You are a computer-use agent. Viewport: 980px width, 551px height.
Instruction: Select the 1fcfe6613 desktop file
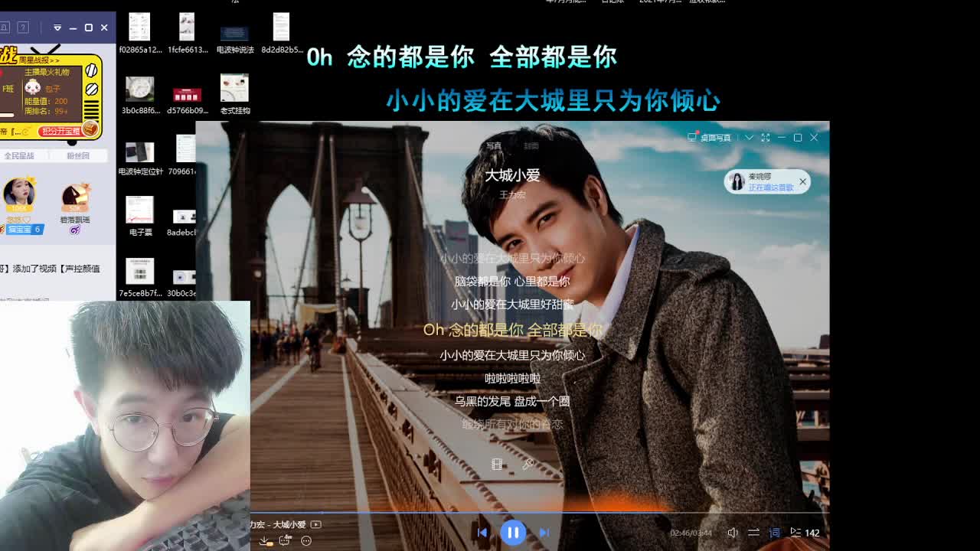188,34
